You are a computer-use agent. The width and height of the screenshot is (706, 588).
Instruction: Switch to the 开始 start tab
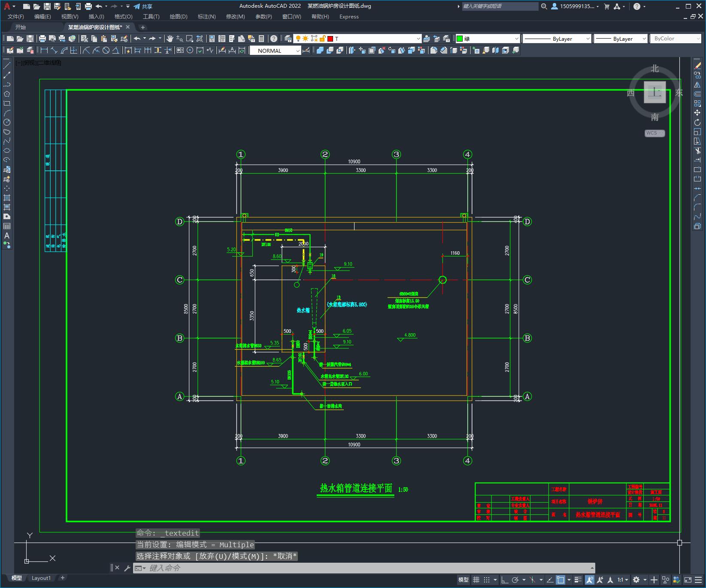tap(21, 27)
